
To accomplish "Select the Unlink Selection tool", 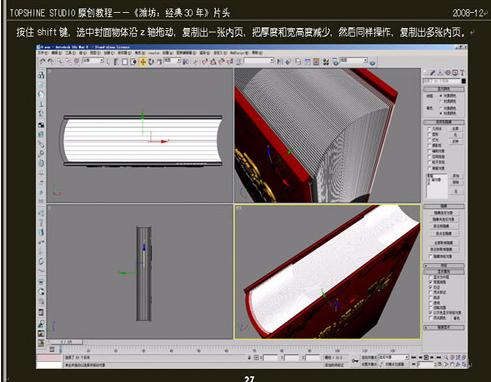I will (x=69, y=62).
